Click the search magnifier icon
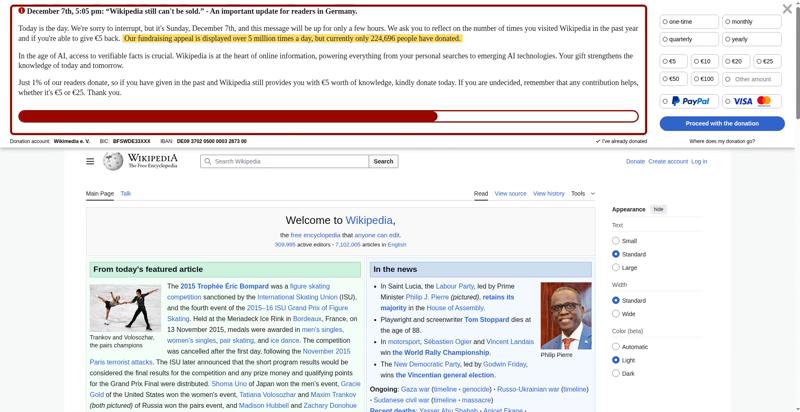This screenshot has width=800, height=412. 208,161
